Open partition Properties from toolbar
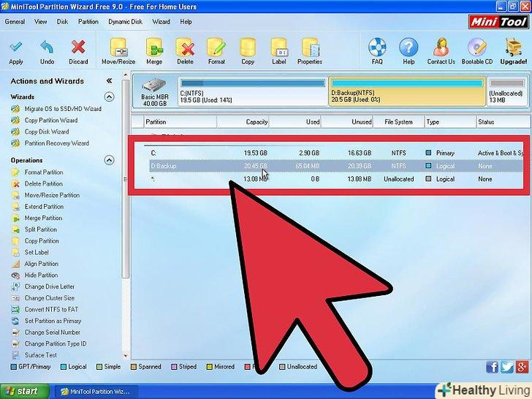 pos(310,47)
